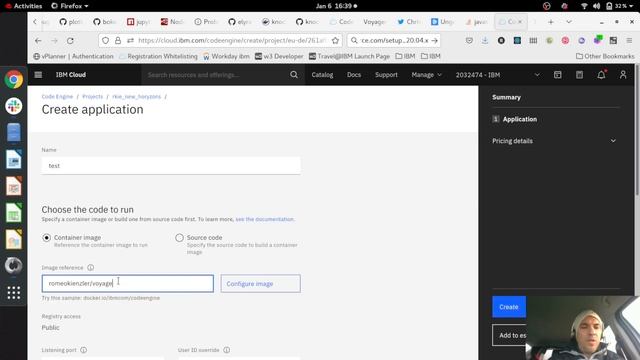This screenshot has height=360, width=640.
Task: Follow the Projects breadcrumb link
Action: point(93,97)
